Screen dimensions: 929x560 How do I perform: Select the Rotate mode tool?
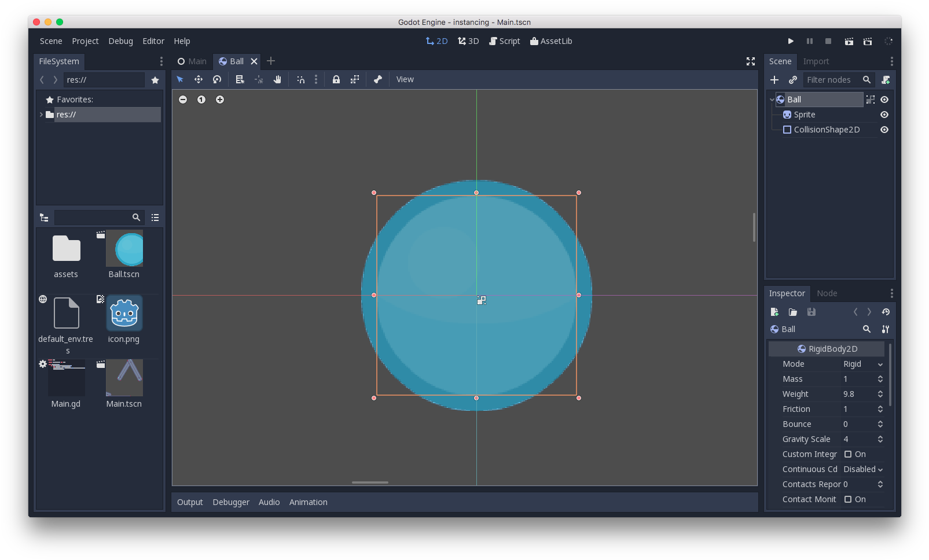[217, 79]
